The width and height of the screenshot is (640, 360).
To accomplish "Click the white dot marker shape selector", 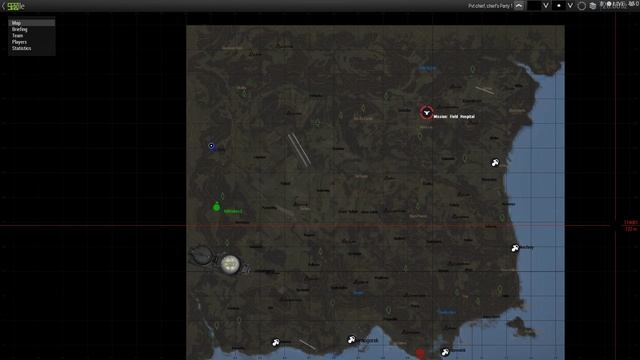I will tap(559, 6).
